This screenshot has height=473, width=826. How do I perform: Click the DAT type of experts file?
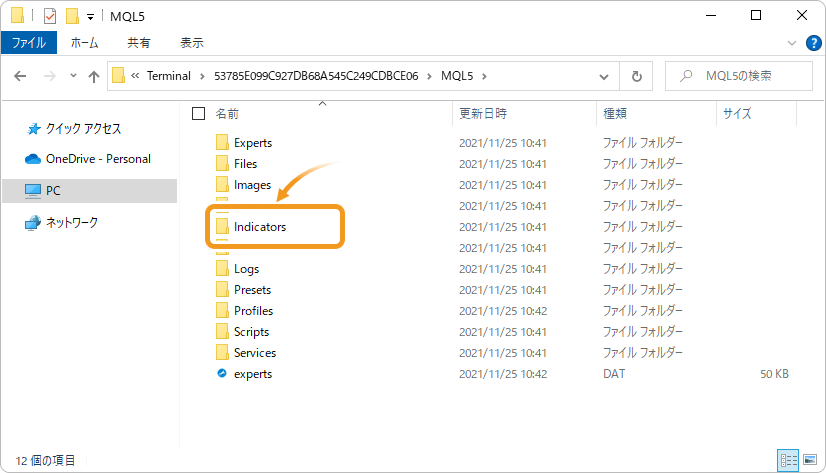(614, 374)
